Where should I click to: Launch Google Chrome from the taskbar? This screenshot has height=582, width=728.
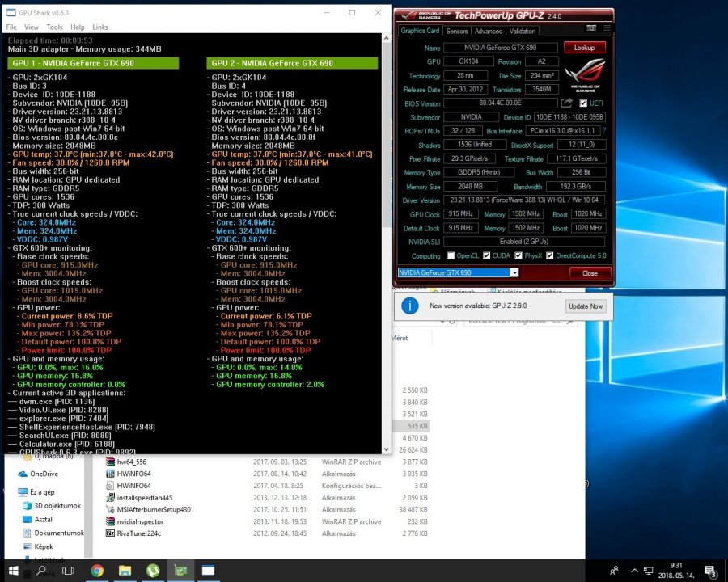(97, 571)
